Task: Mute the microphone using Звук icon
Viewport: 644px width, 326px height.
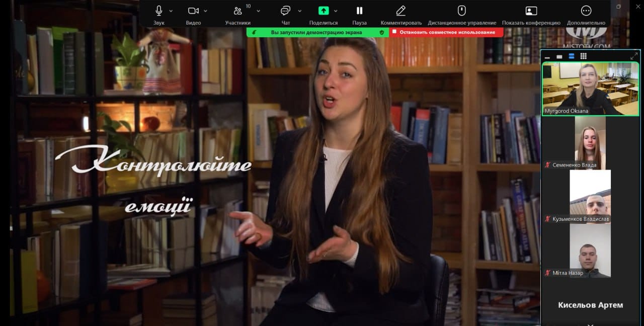Action: [159, 11]
